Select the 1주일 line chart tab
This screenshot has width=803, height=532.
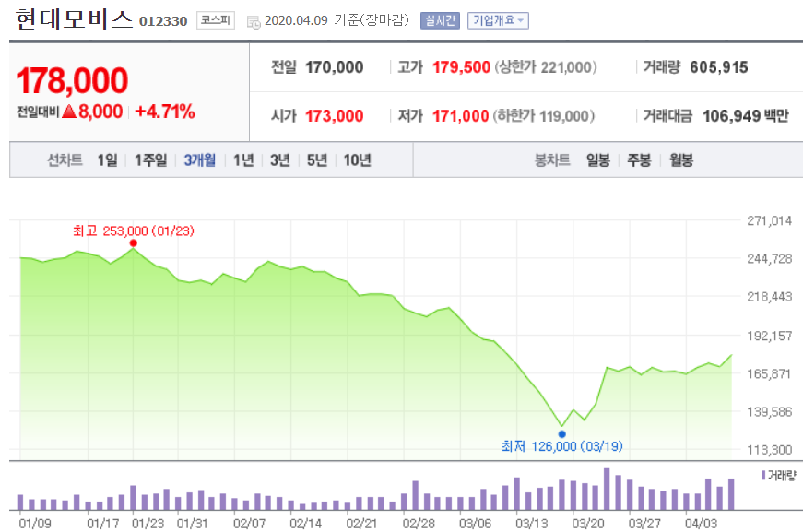(150, 160)
